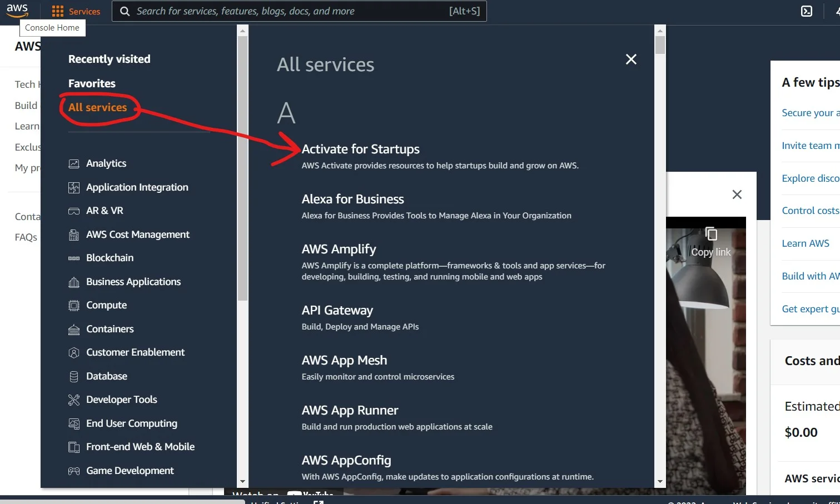Open the Blockchain category
The image size is (840, 504).
pos(110,258)
